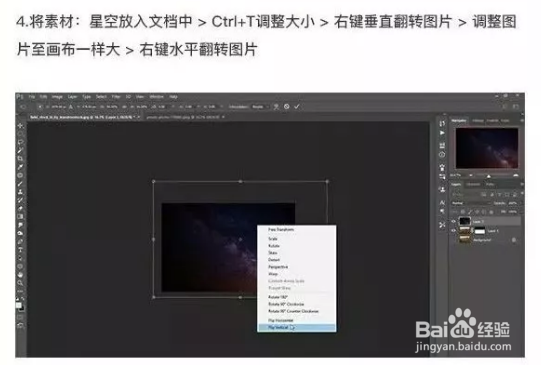Select the Pen tool

coord(20,241)
